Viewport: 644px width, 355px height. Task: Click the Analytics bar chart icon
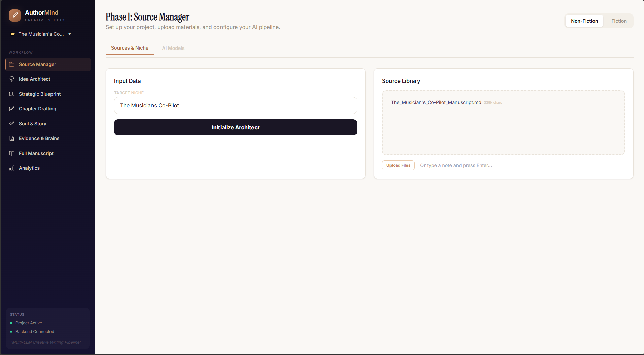tap(12, 168)
